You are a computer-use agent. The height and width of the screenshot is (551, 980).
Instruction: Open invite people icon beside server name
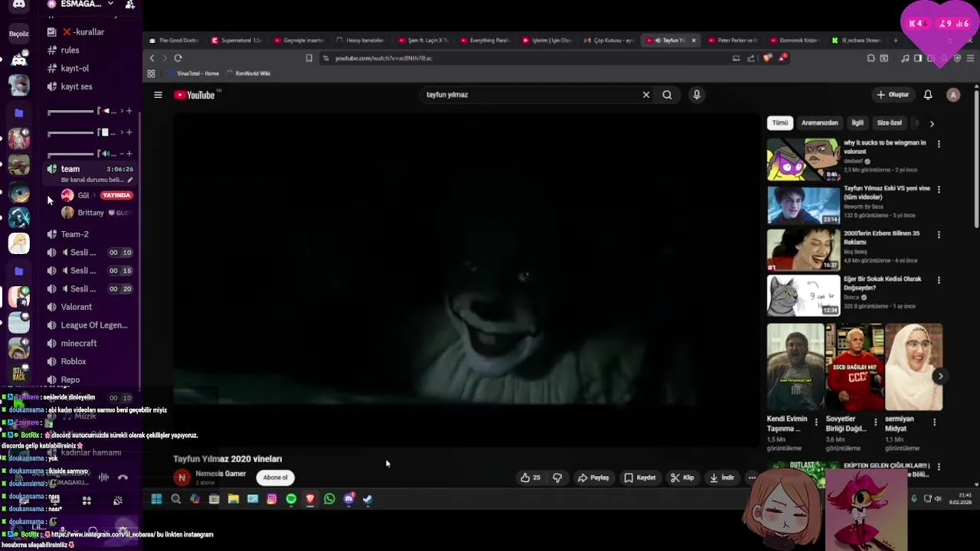(130, 5)
